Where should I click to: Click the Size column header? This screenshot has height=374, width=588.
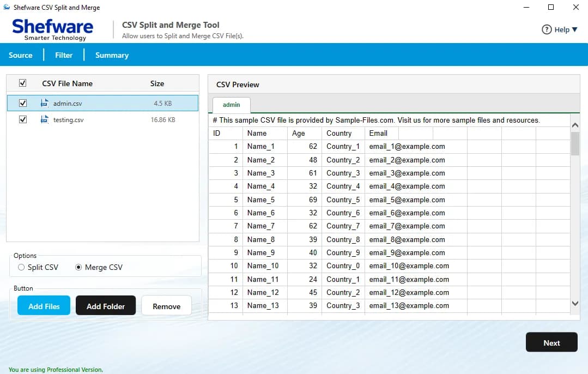pyautogui.click(x=157, y=83)
